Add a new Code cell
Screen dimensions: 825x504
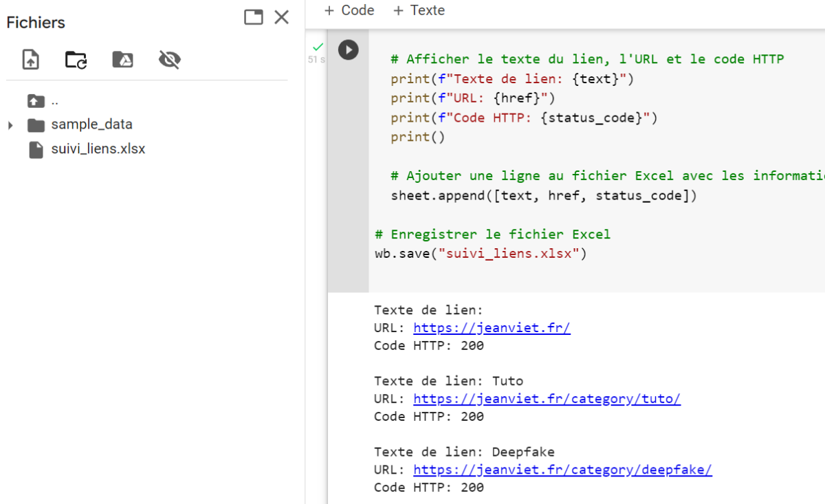point(349,10)
